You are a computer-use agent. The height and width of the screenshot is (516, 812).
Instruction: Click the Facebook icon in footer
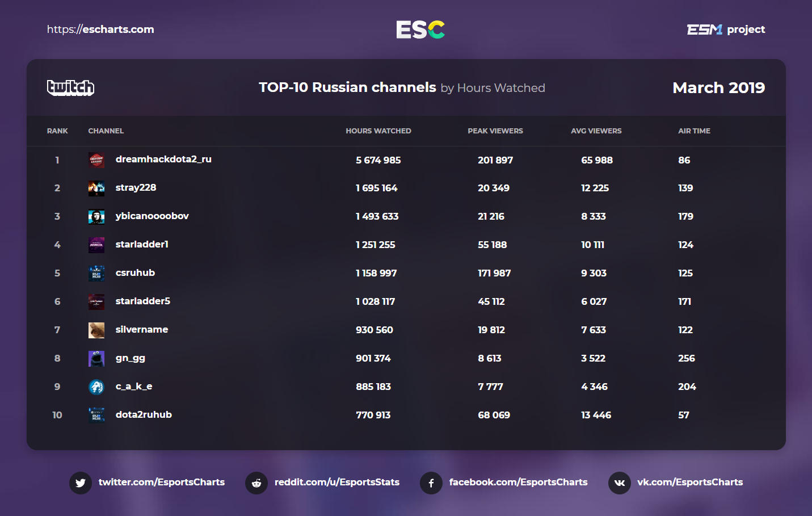click(x=431, y=483)
